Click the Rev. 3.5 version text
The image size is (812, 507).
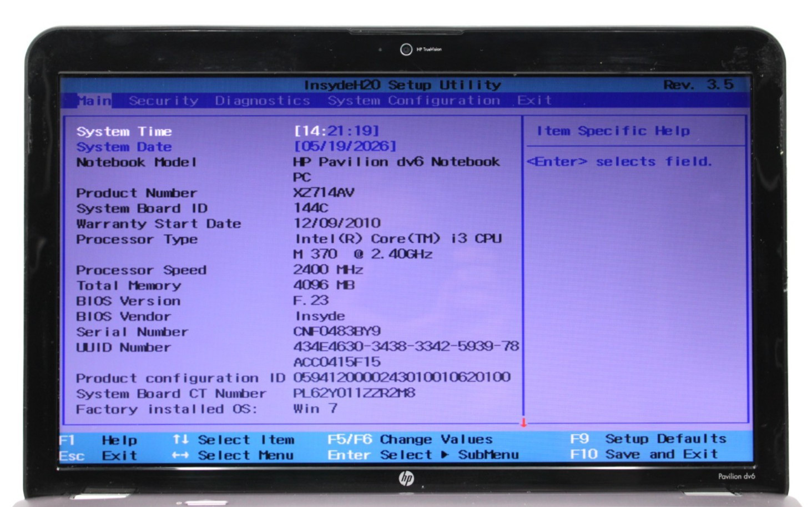(x=698, y=84)
